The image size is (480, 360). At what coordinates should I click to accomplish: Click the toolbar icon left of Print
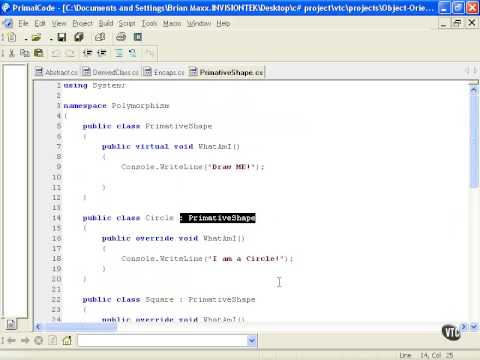pyautogui.click(x=100, y=37)
